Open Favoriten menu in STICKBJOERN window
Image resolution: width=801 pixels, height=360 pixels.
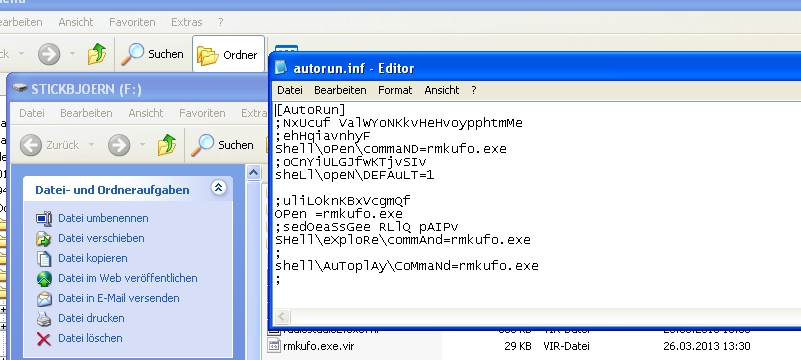click(x=202, y=113)
